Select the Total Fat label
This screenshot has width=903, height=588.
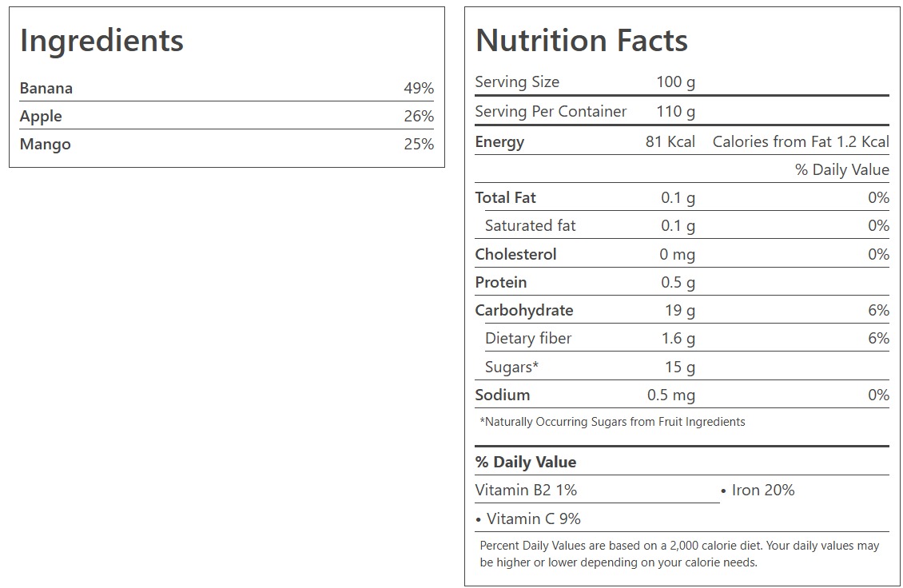(505, 197)
